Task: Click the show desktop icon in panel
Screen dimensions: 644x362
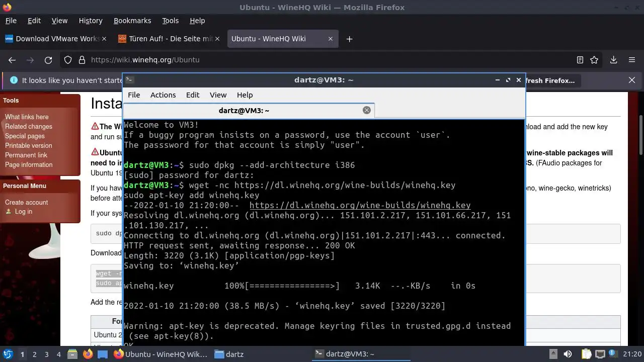Action: 102,354
